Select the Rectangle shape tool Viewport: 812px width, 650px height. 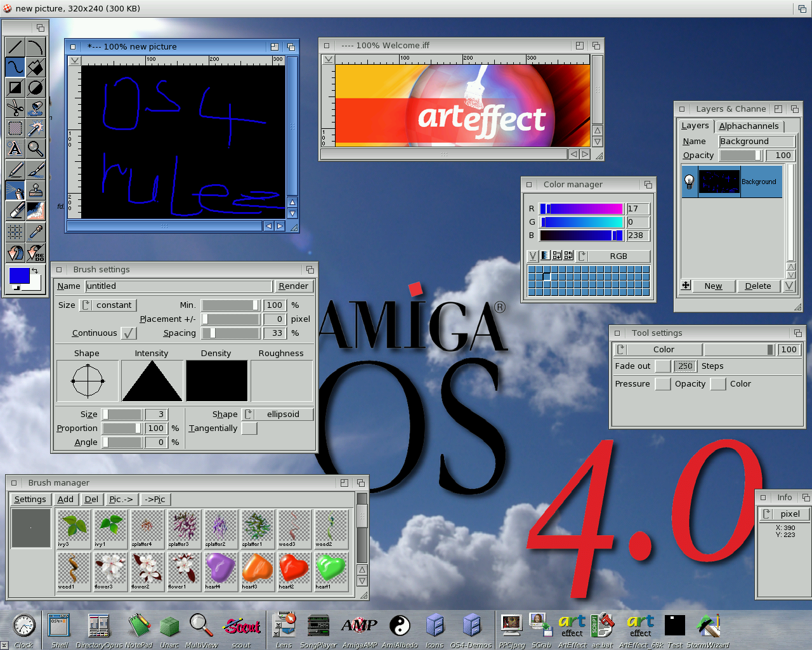tap(15, 88)
